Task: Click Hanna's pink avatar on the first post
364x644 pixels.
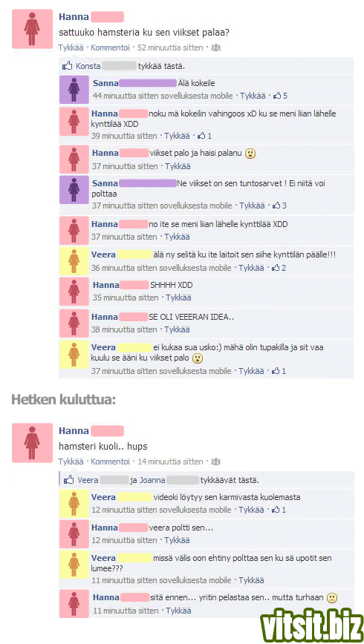Action: 32,29
